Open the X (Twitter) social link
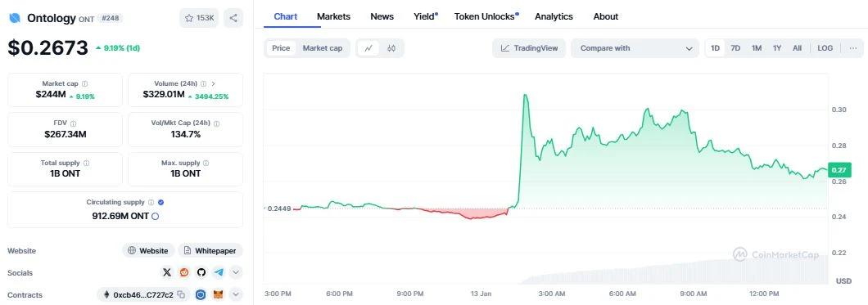The height and width of the screenshot is (305, 868). tap(166, 272)
